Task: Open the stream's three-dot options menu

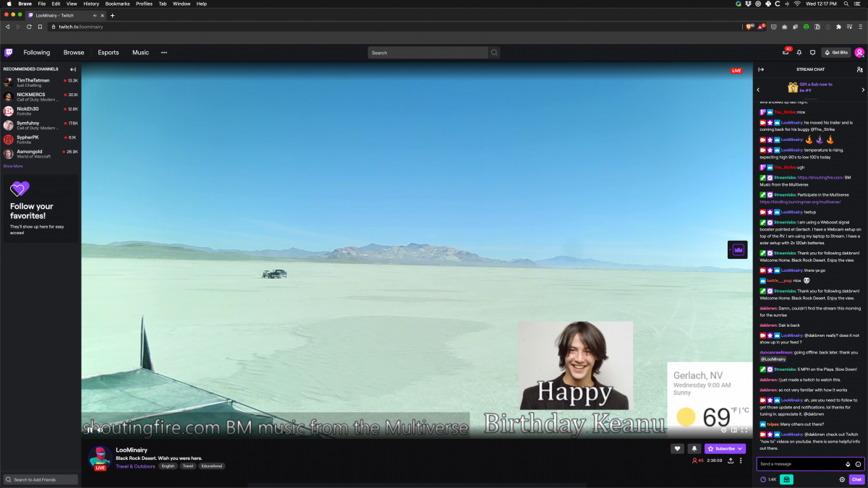Action: (741, 461)
